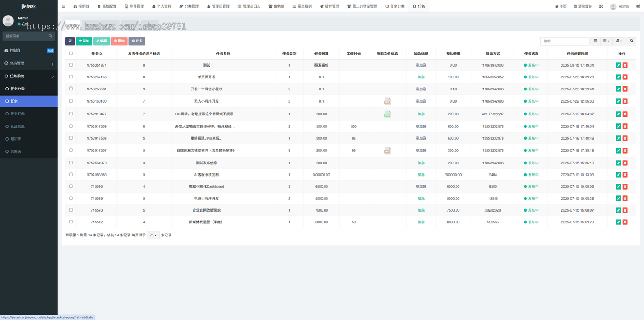Open the file icon in row 1752917507

pos(387,151)
